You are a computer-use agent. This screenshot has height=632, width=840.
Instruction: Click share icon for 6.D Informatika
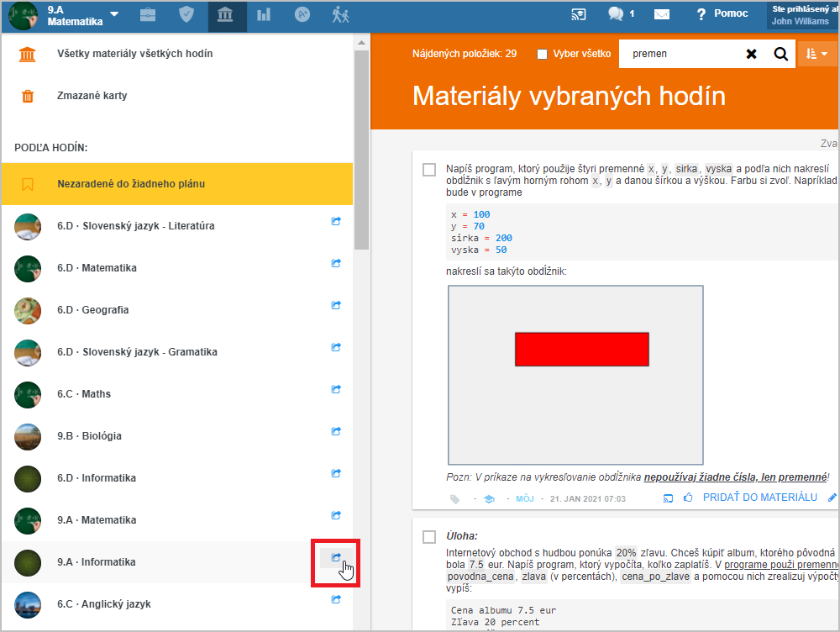tap(336, 473)
